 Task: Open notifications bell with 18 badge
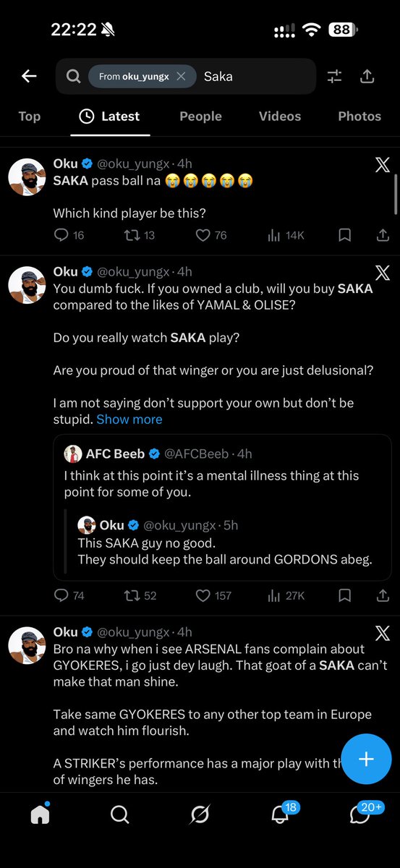click(280, 814)
